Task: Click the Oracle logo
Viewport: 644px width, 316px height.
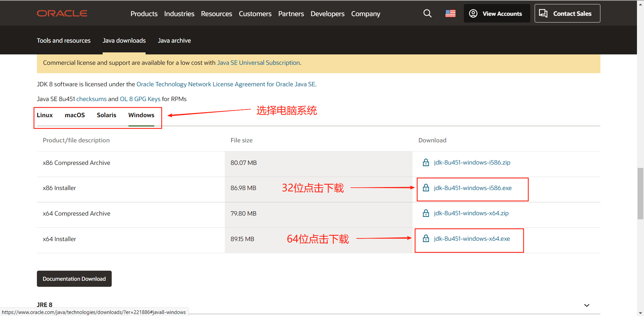Action: [x=62, y=13]
